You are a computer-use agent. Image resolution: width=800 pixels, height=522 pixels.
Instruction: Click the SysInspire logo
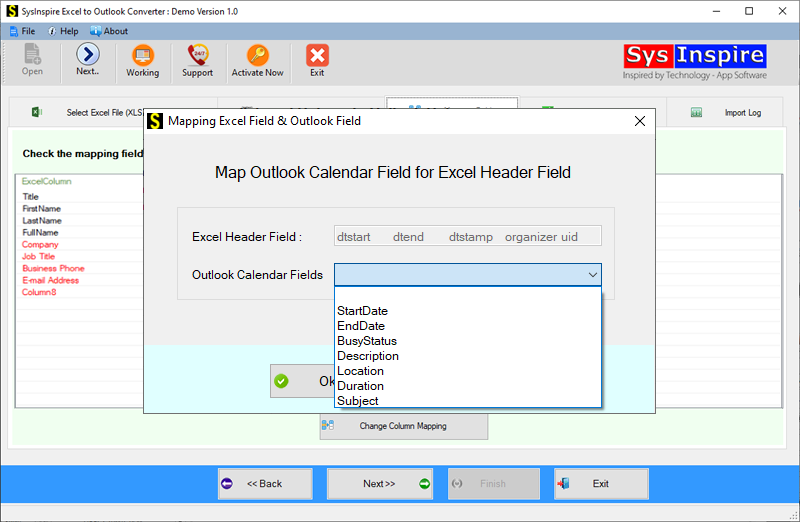tap(694, 62)
